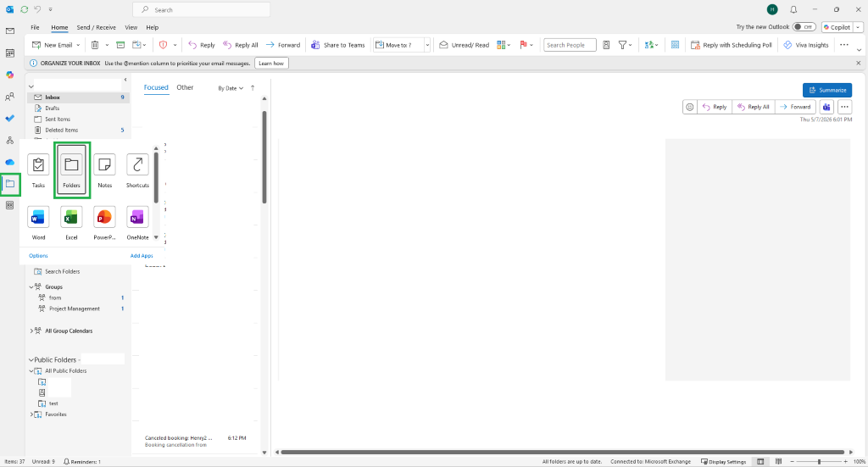Open the By Date sort dropdown
Viewport: 868px width, 467px height.
(231, 88)
